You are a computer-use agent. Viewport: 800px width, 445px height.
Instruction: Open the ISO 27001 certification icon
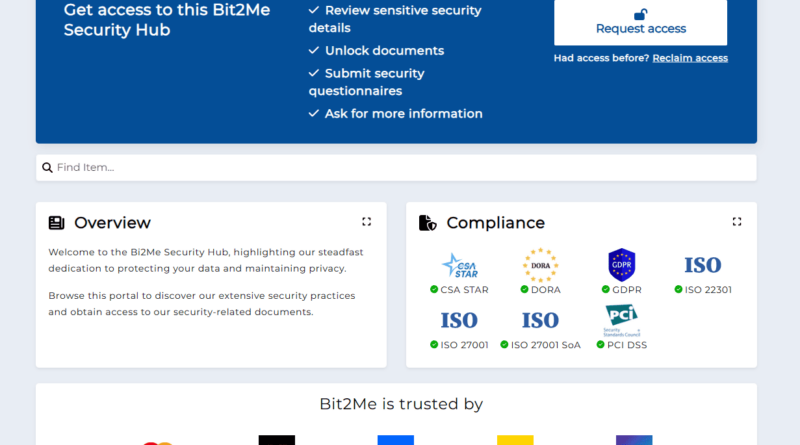(459, 320)
